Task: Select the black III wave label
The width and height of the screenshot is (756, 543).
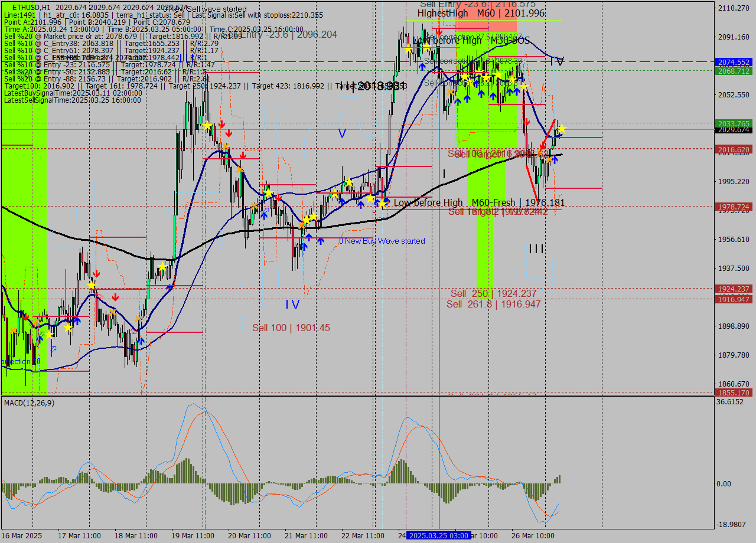Action: [536, 250]
